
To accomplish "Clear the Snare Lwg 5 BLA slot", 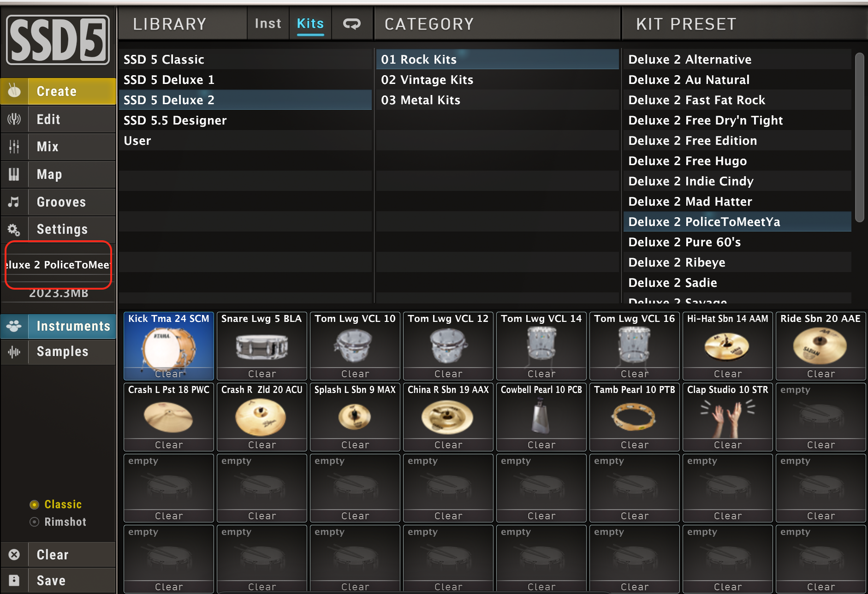I will (x=262, y=374).
